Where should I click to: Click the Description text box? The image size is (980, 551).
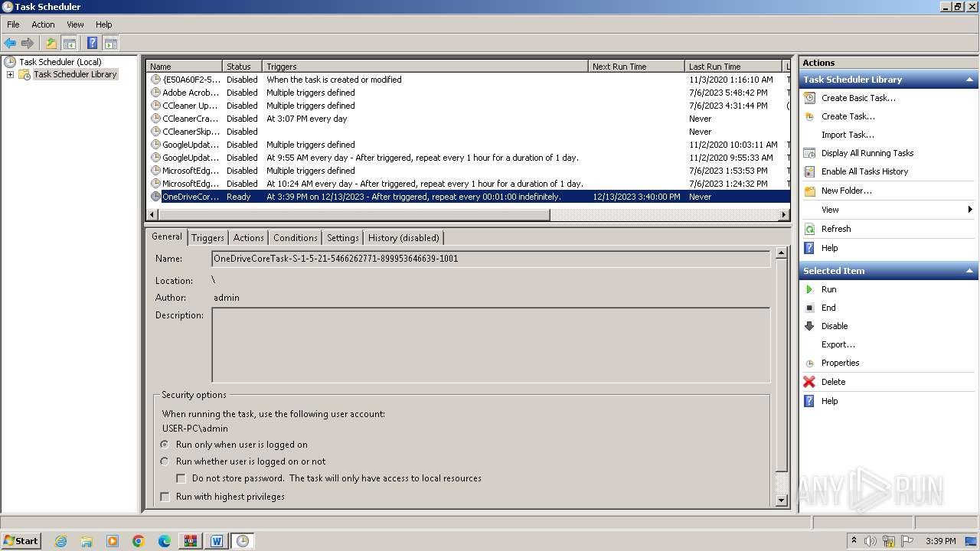(491, 345)
